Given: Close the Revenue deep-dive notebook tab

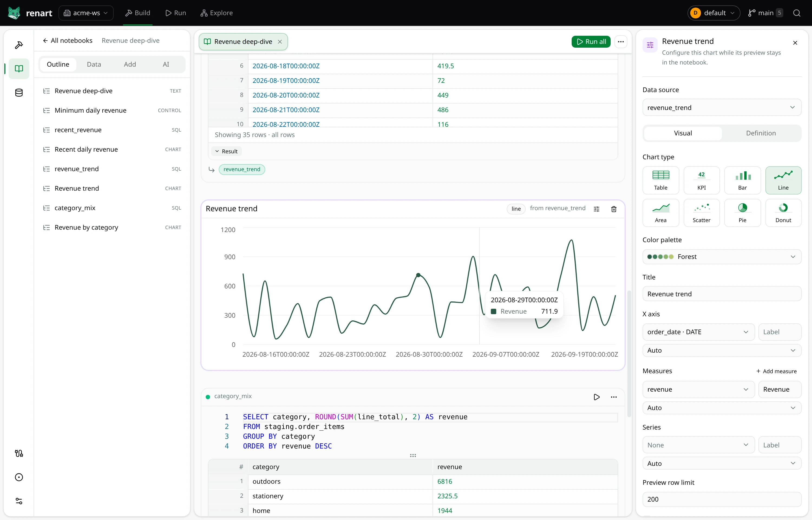Looking at the screenshot, I should [x=280, y=41].
